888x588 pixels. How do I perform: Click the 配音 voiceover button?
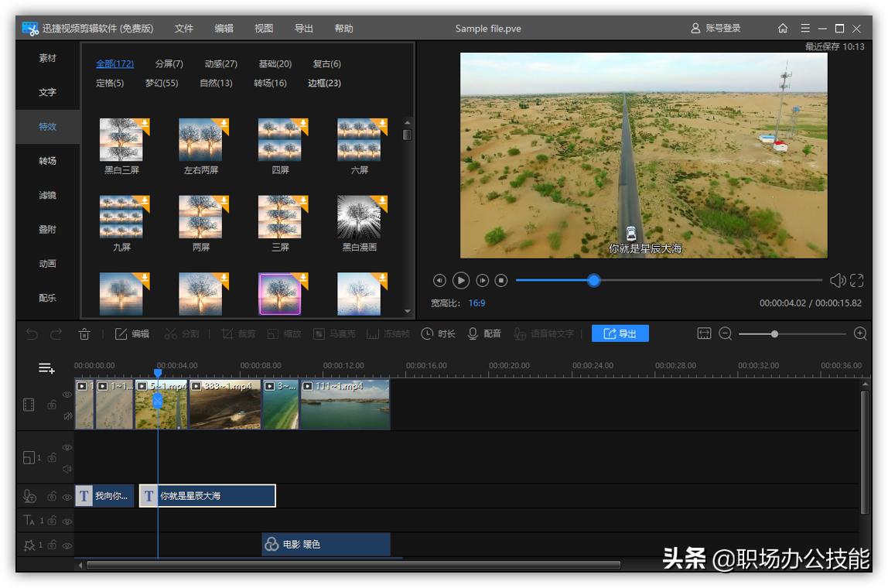(x=492, y=333)
